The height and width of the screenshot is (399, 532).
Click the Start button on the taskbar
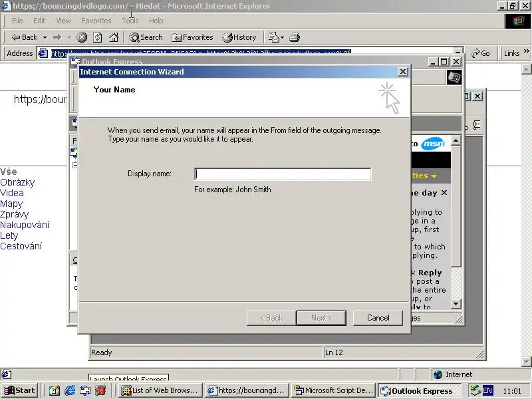(x=19, y=390)
